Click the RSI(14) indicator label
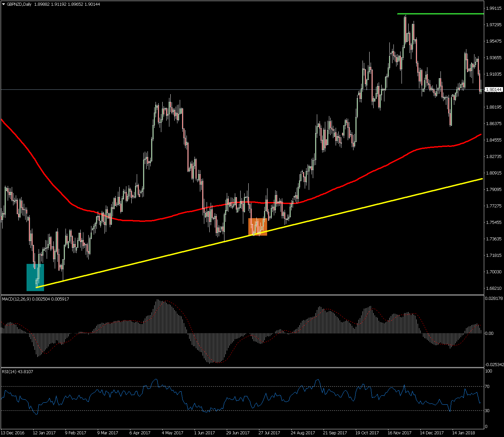This screenshot has width=504, height=437. [x=17, y=371]
